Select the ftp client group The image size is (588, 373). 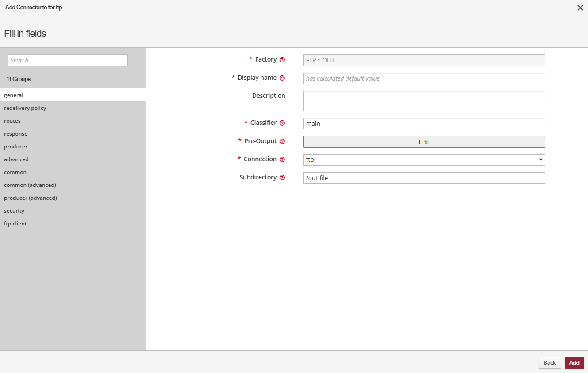pyautogui.click(x=15, y=224)
